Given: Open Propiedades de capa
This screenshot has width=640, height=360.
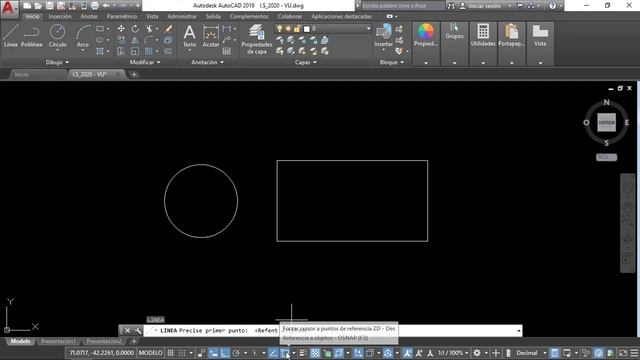Looking at the screenshot, I should (256, 39).
